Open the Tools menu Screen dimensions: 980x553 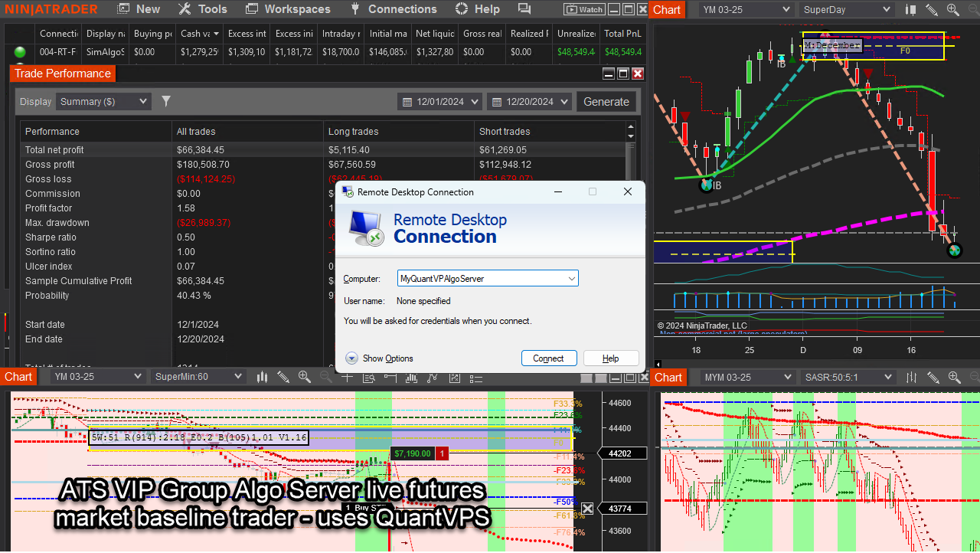pos(202,9)
